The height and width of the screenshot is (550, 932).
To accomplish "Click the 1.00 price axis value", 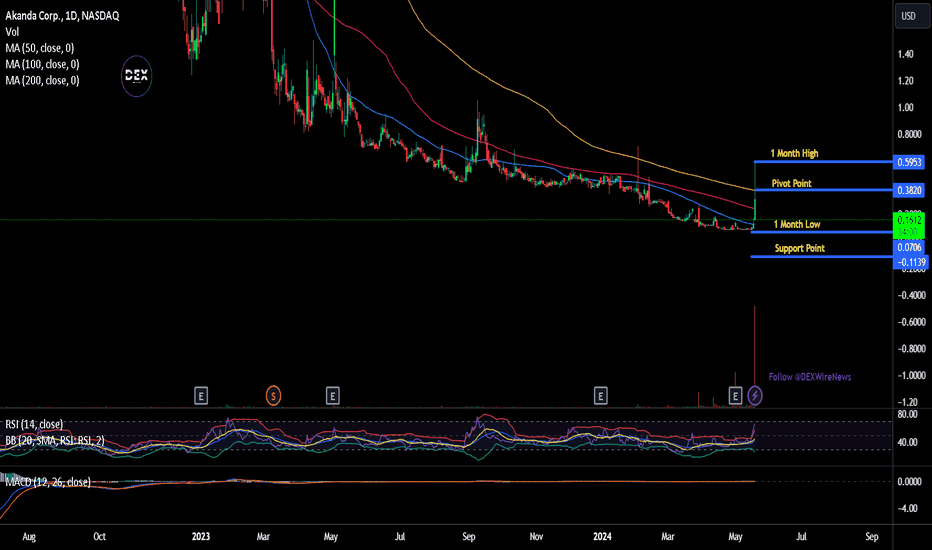I will tap(905, 108).
